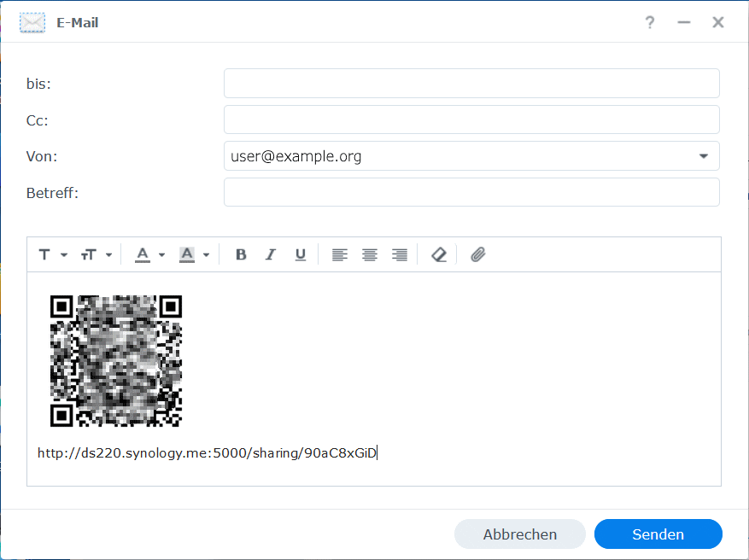749x560 pixels.
Task: Expand the Von sender address dropdown
Action: [704, 155]
